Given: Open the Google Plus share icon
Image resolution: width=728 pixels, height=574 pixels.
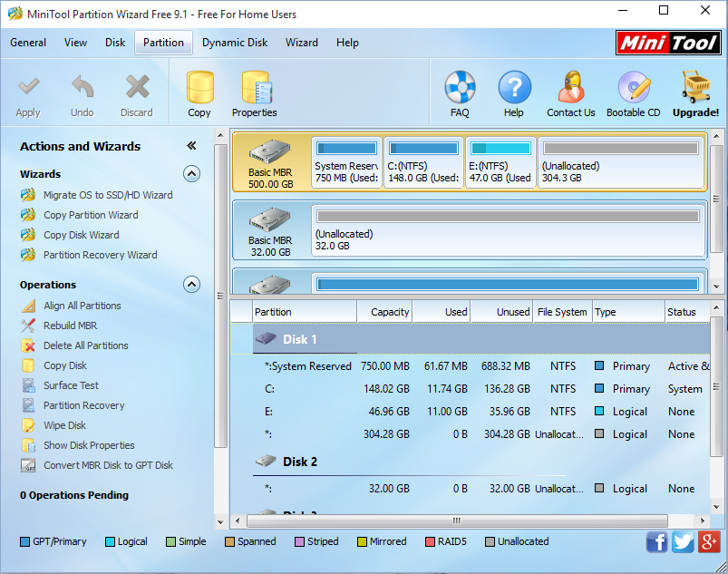Looking at the screenshot, I should (708, 542).
